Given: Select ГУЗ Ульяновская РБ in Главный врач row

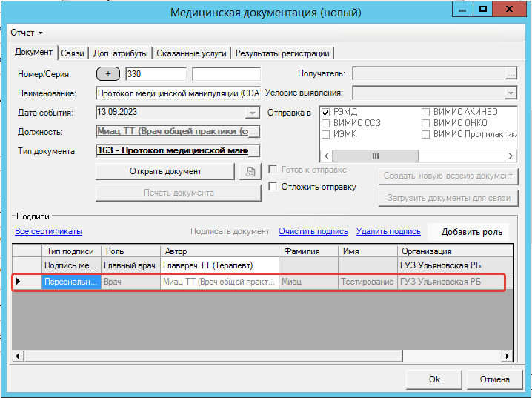Looking at the screenshot, I should point(456,265).
